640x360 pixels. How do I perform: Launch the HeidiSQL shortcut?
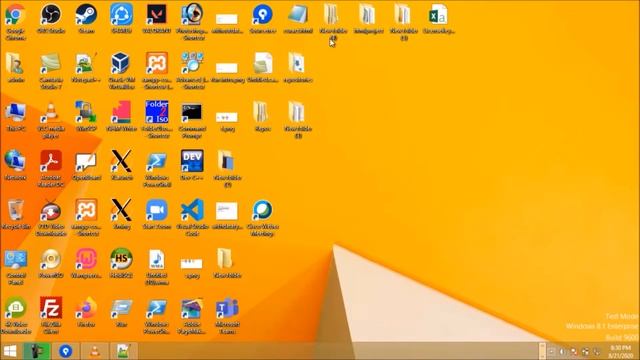(121, 263)
